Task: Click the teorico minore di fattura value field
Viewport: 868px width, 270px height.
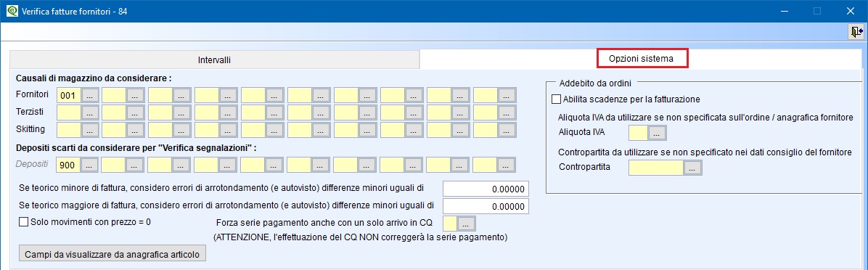Action: tap(486, 189)
